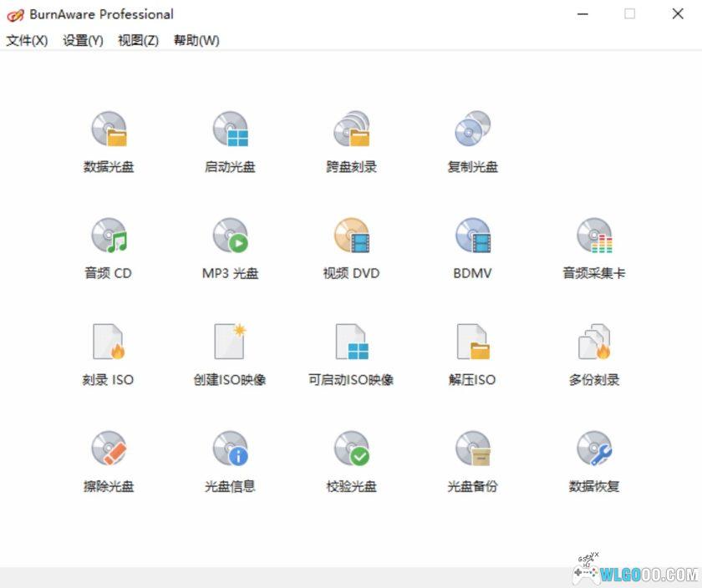The image size is (702, 588).
Task: Open the 数据光盘 (Data Disc) tool
Action: coord(109,140)
